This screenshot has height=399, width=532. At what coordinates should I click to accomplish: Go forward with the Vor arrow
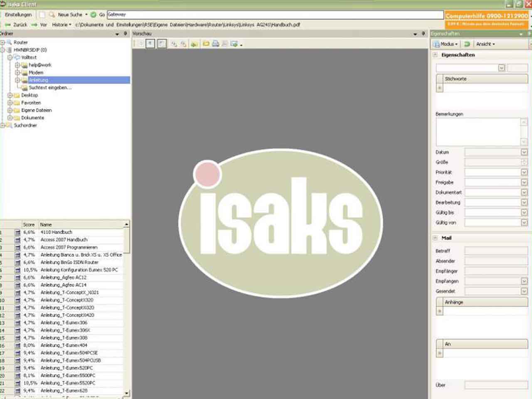pyautogui.click(x=39, y=25)
